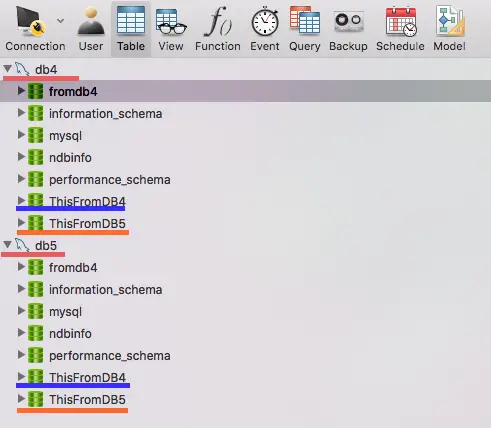This screenshot has width=491, height=428.
Task: Select the Table toolbar icon
Action: (131, 20)
